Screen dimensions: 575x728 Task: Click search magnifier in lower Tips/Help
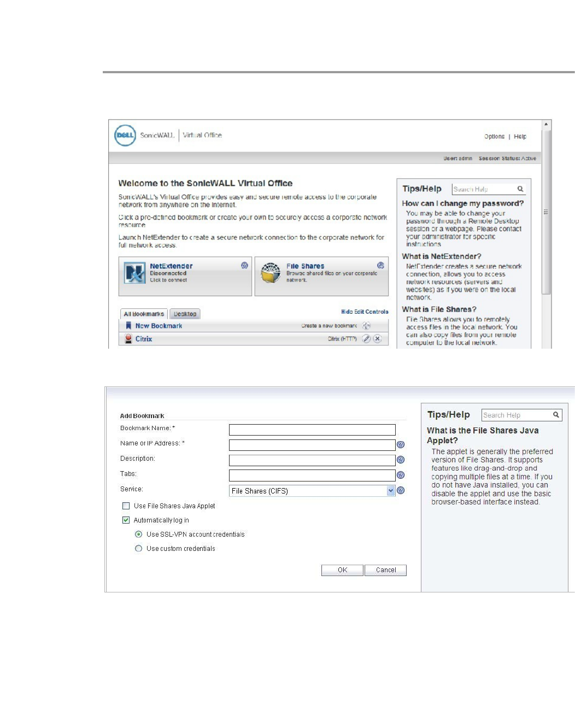[556, 415]
